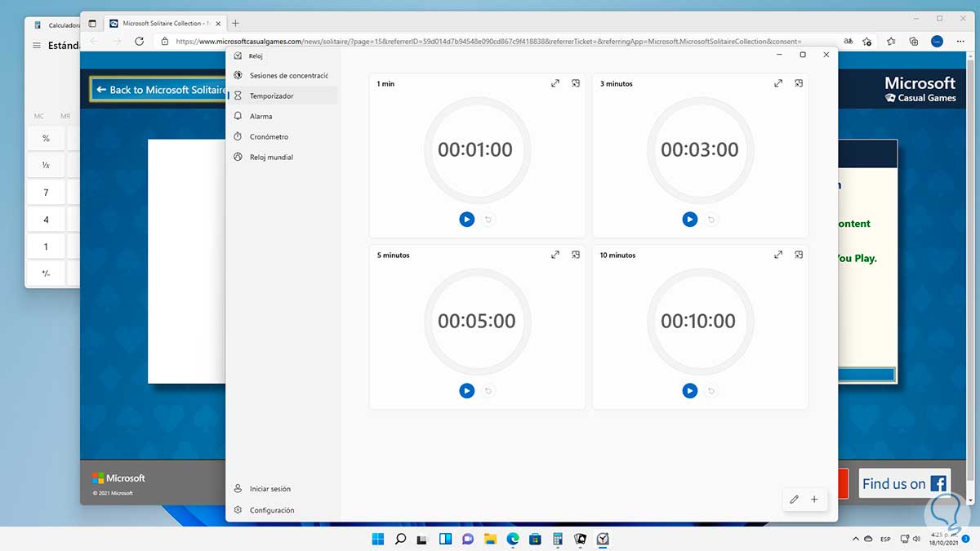Add a new timer with plus button
The width and height of the screenshot is (980, 551).
point(814,500)
